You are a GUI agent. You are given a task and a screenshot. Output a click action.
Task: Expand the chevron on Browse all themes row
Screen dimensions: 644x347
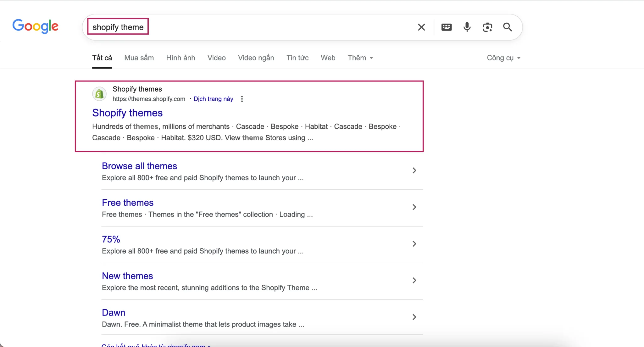(x=414, y=171)
